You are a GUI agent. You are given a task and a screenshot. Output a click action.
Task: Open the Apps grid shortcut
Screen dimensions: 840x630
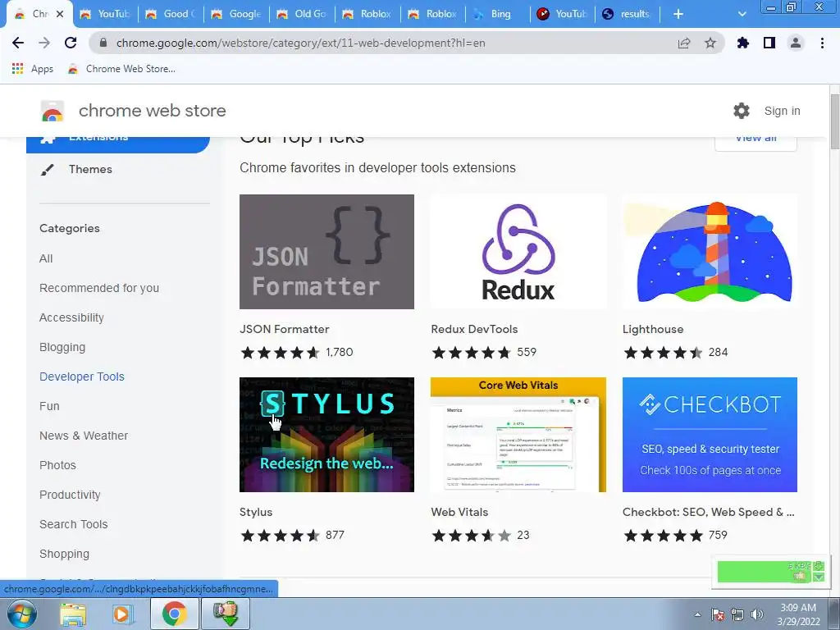pos(32,69)
